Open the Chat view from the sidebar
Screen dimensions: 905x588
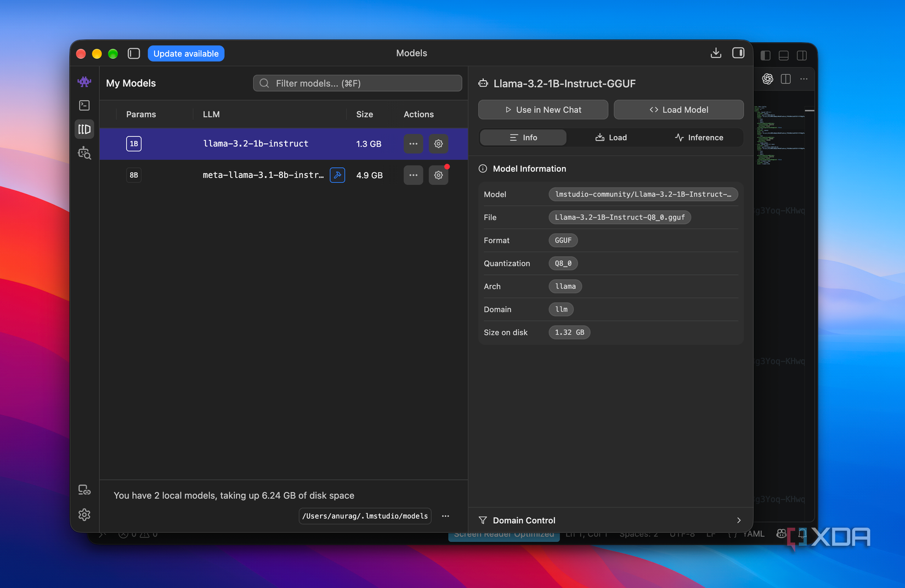pyautogui.click(x=84, y=82)
